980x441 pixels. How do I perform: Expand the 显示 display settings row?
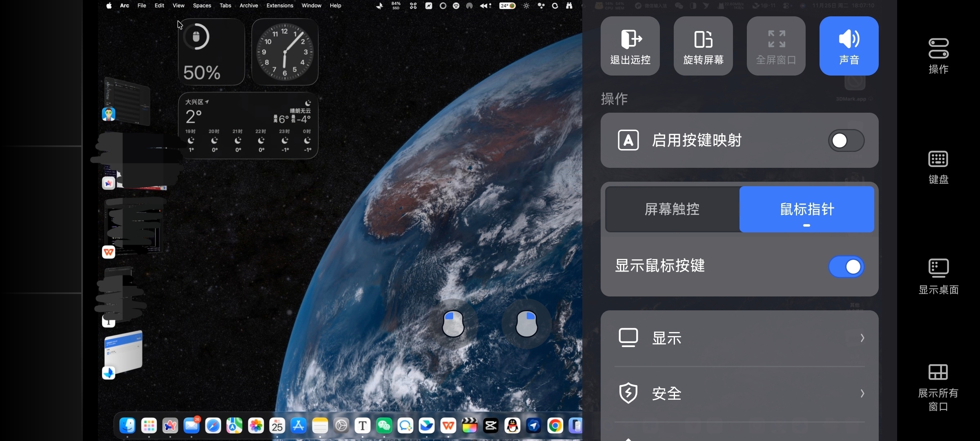[739, 338]
